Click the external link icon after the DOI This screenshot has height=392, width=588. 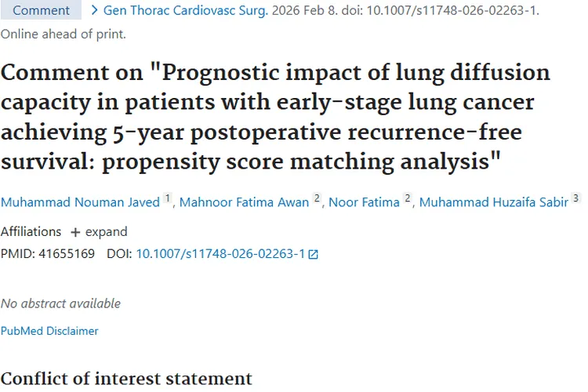[314, 254]
